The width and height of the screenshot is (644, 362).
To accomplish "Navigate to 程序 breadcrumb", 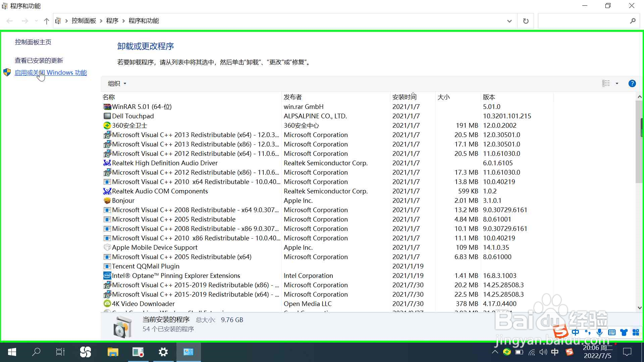I will [112, 21].
